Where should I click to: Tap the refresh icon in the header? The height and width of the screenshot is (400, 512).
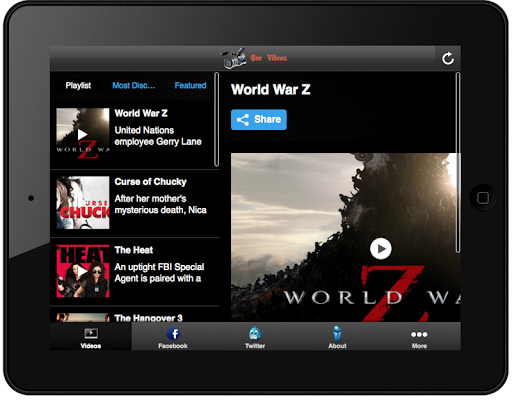(x=448, y=58)
